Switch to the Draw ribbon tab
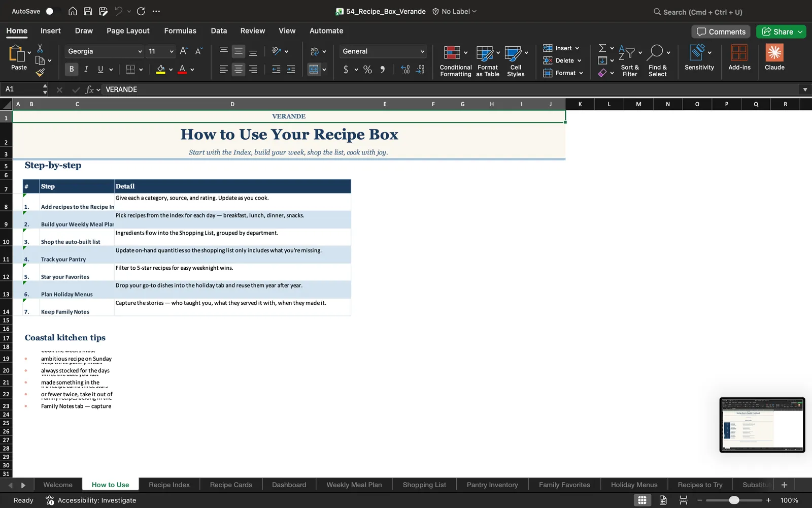This screenshot has width=812, height=508. click(x=84, y=30)
